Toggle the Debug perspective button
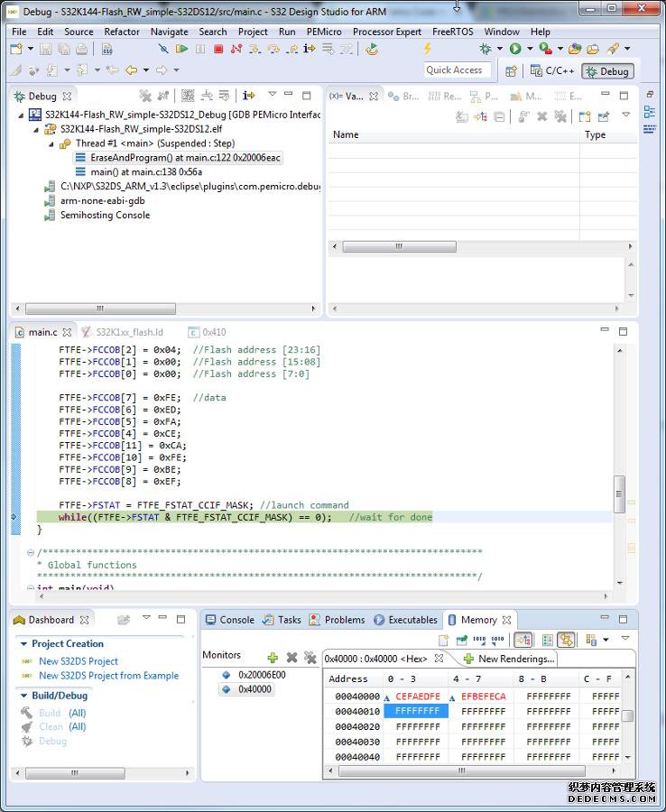 [608, 71]
